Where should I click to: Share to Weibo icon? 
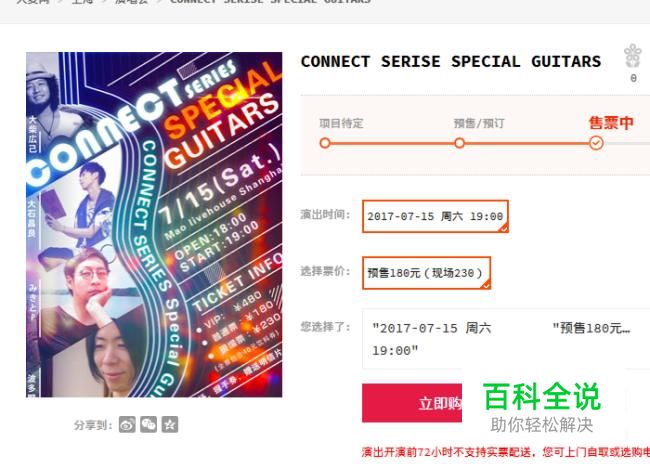click(x=127, y=424)
